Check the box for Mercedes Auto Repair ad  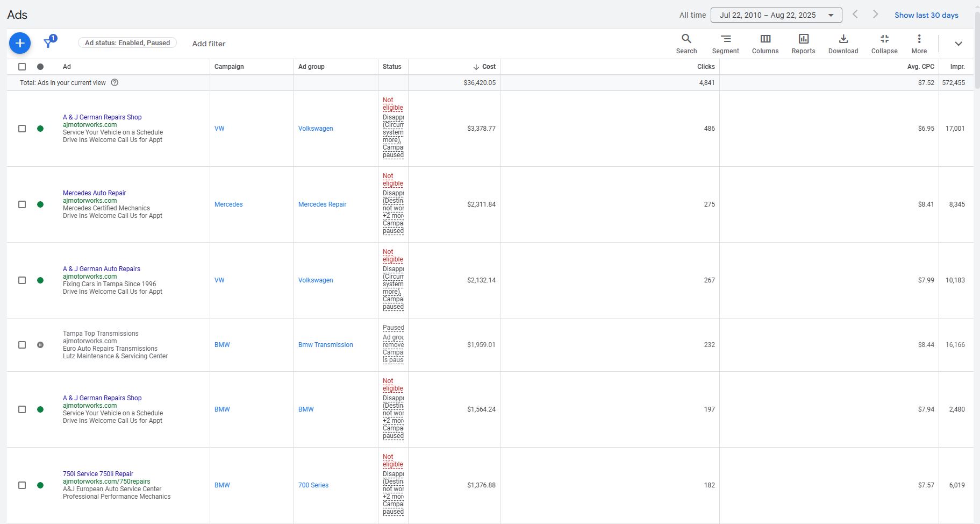pyautogui.click(x=22, y=204)
